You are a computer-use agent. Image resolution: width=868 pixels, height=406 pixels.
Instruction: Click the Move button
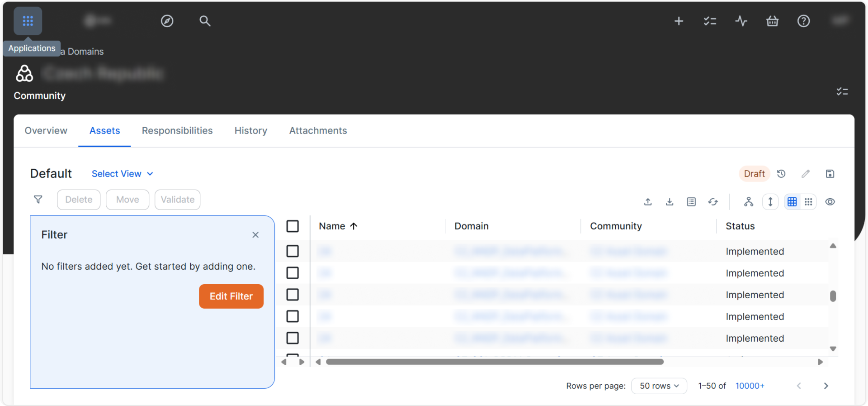click(x=127, y=200)
